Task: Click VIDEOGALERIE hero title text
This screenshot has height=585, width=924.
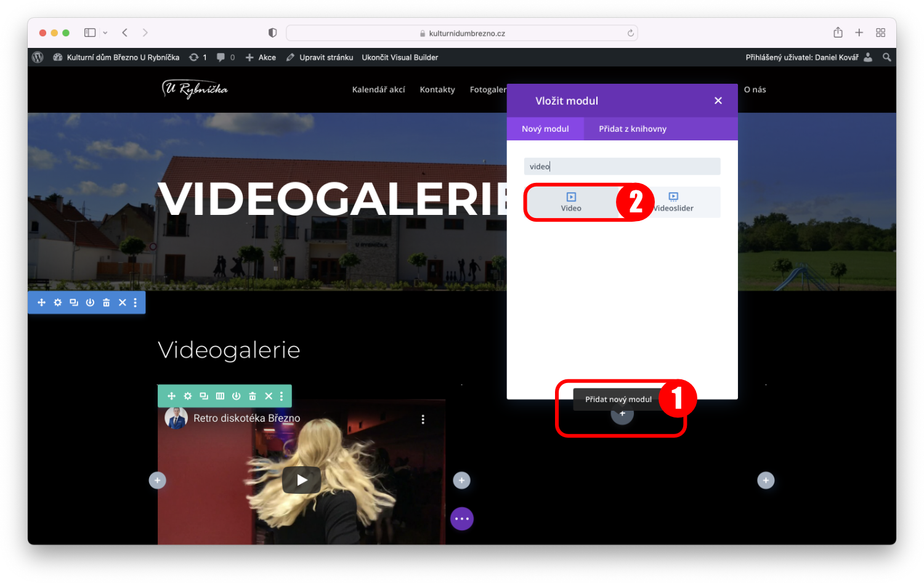Action: coord(333,199)
